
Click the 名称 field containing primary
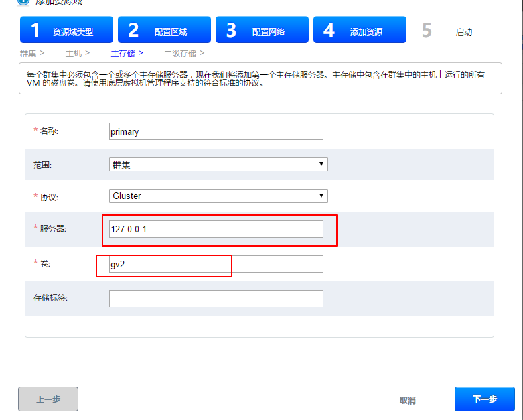(x=216, y=131)
